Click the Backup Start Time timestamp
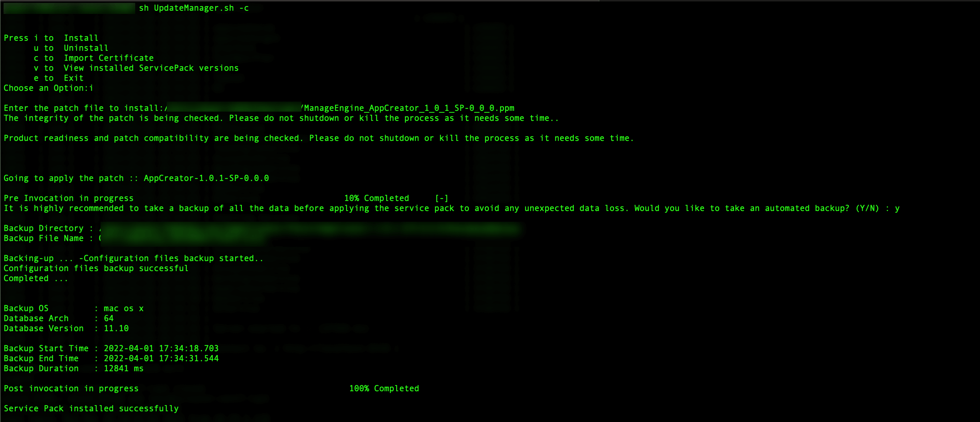This screenshot has height=422, width=980. 161,349
